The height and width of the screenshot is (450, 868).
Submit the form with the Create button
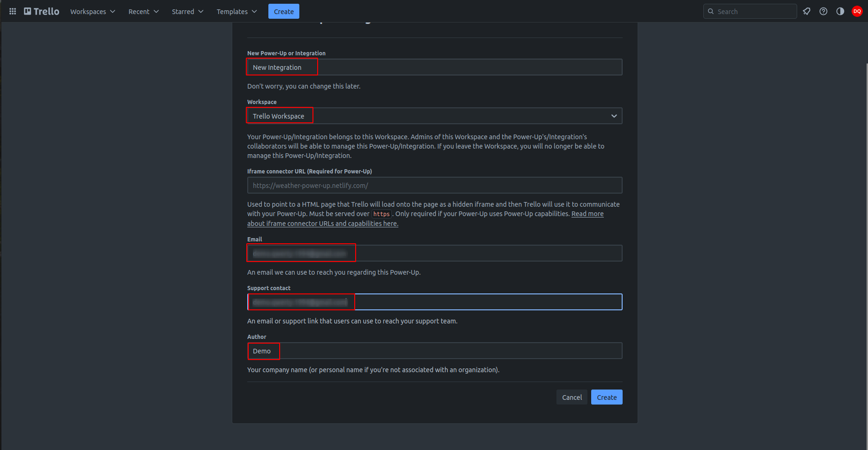606,397
